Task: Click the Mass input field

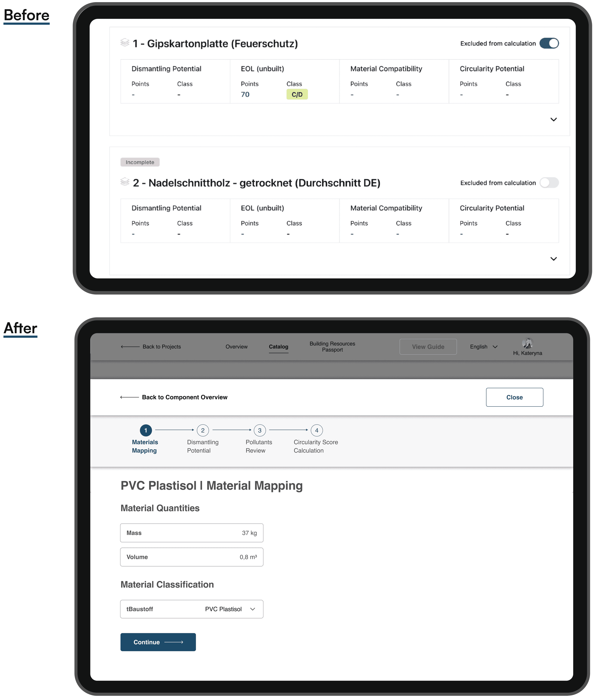Action: tap(192, 533)
